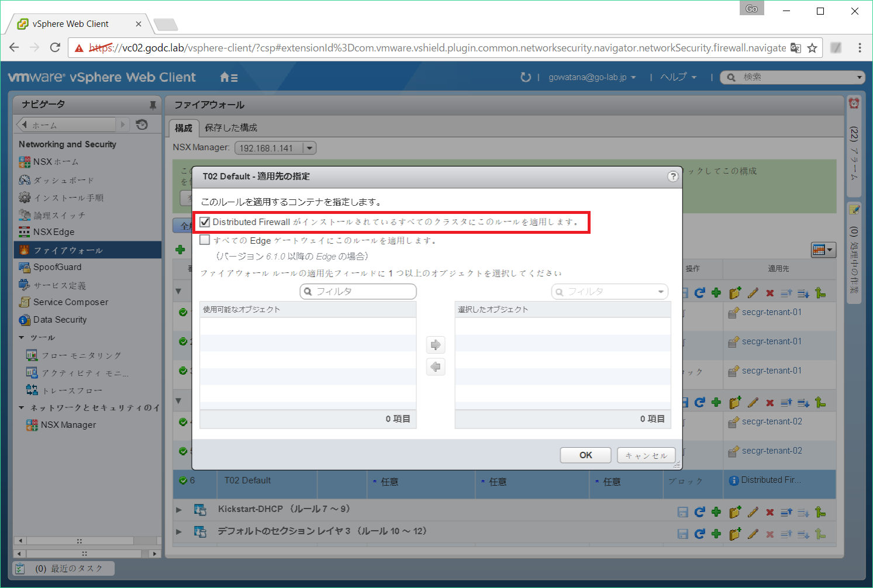Screen dimensions: 873x588
Task: Move section up icon in Kickstart-DHCP row
Action: [x=786, y=512]
